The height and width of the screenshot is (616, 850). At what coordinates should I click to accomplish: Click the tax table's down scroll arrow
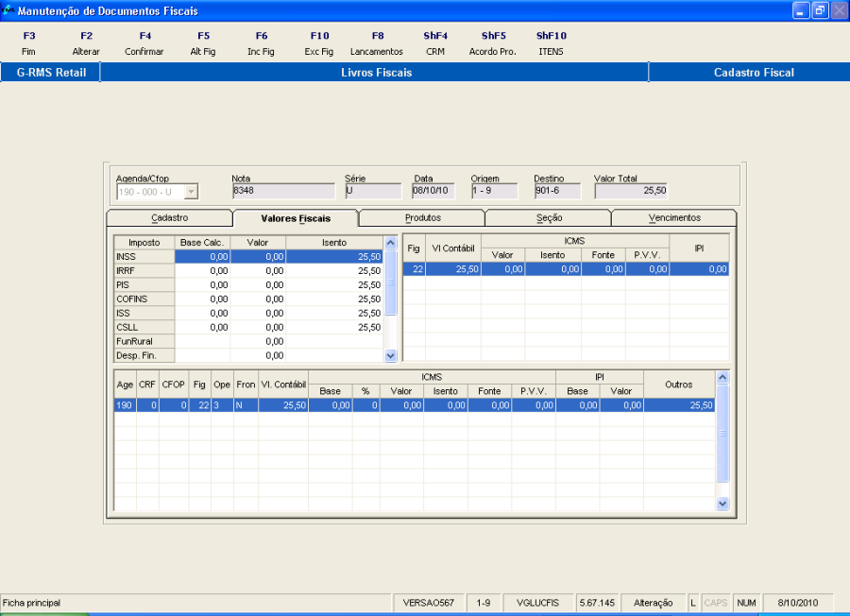(x=390, y=356)
